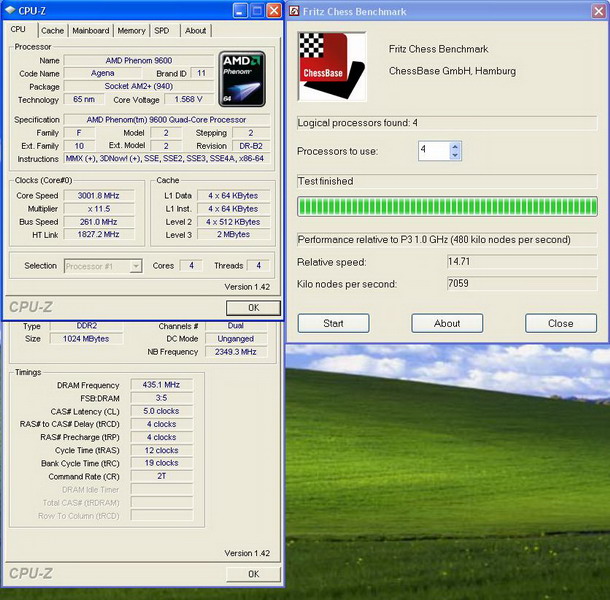Viewport: 610px width, 600px height.
Task: Click the NB Frequency value 2349.3 MHz
Action: click(x=236, y=352)
